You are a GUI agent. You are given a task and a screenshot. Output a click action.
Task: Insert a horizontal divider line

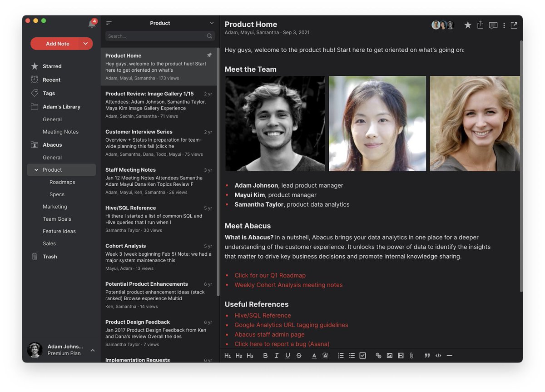point(450,356)
